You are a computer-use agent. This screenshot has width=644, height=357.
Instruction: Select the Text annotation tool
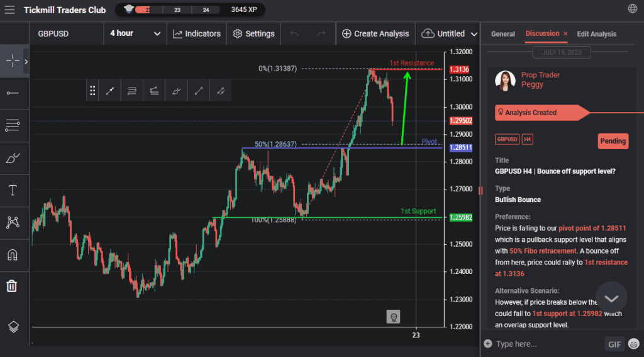point(12,190)
